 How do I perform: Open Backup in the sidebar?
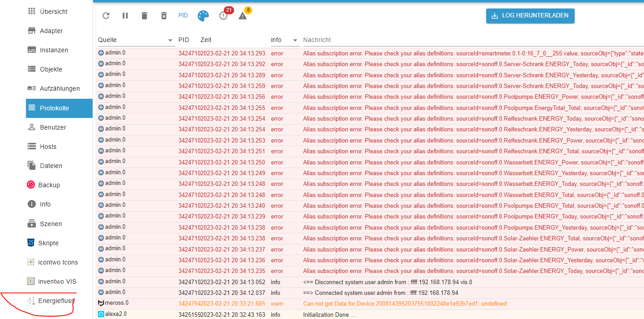tap(59, 185)
